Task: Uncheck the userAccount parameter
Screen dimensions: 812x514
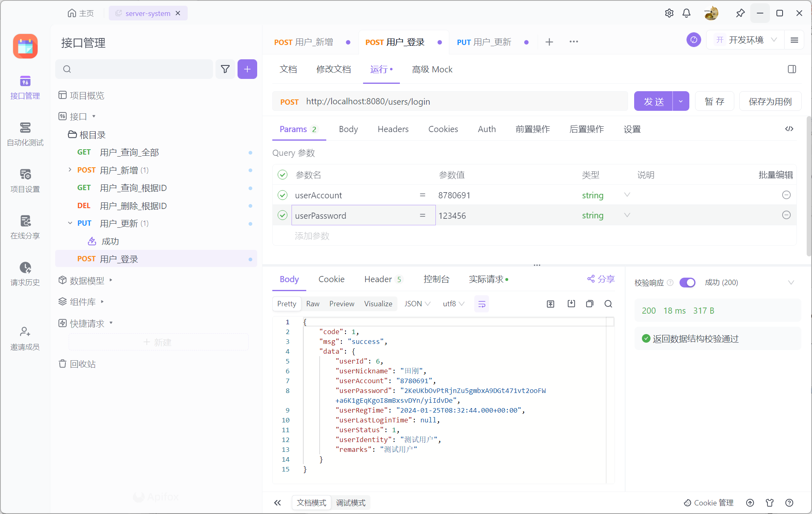Action: [283, 195]
